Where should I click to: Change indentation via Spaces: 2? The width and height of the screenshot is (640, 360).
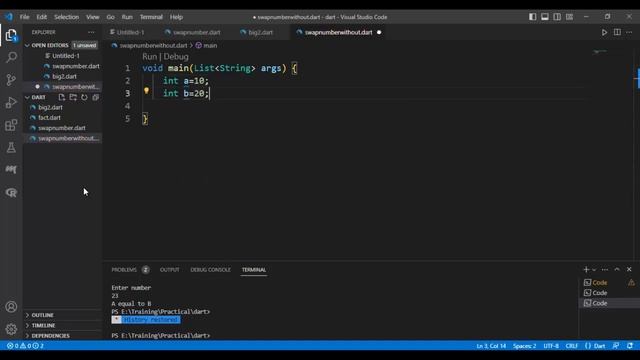pos(524,346)
